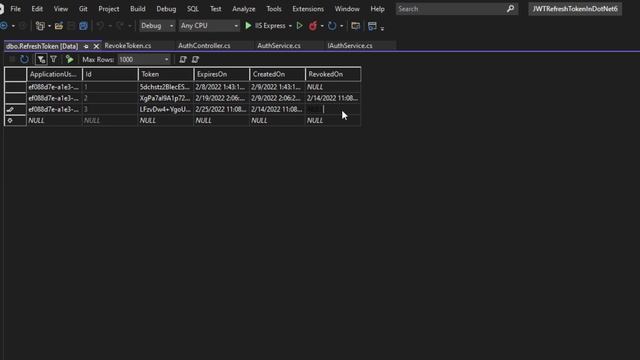Open the Help menu
640x360 pixels.
(378, 9)
